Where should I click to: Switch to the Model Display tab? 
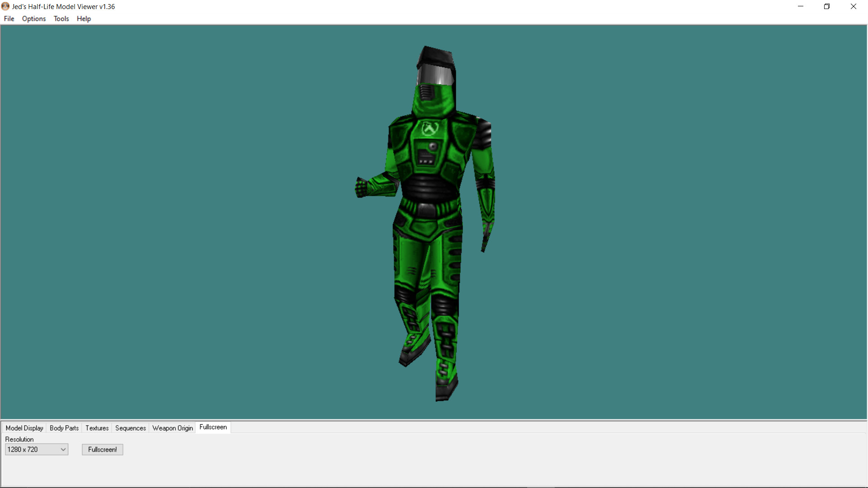coord(24,428)
